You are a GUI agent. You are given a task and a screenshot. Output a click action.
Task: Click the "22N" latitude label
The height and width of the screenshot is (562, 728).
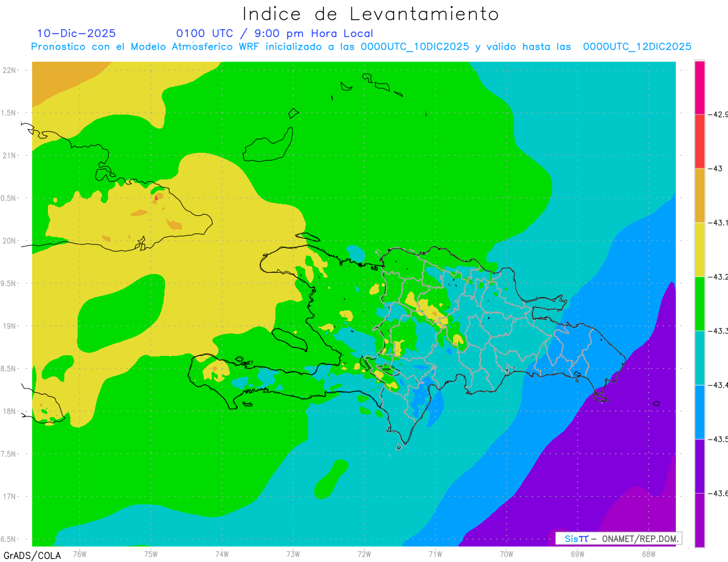click(x=10, y=70)
